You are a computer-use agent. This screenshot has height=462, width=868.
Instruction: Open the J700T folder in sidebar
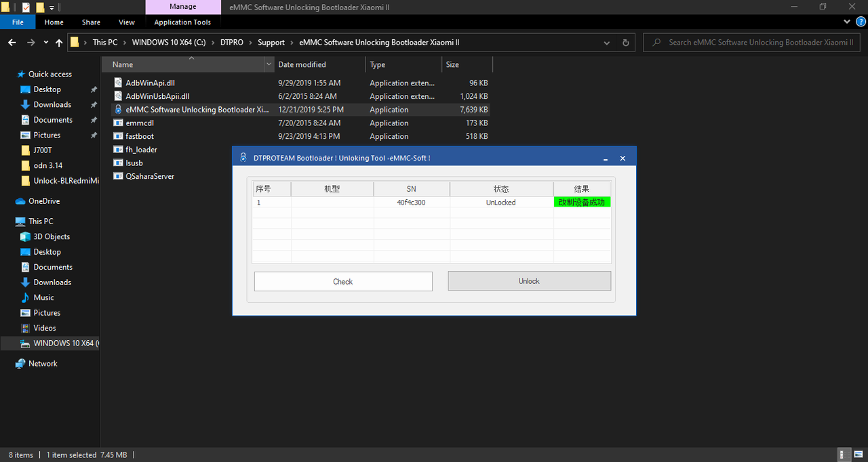pyautogui.click(x=42, y=150)
